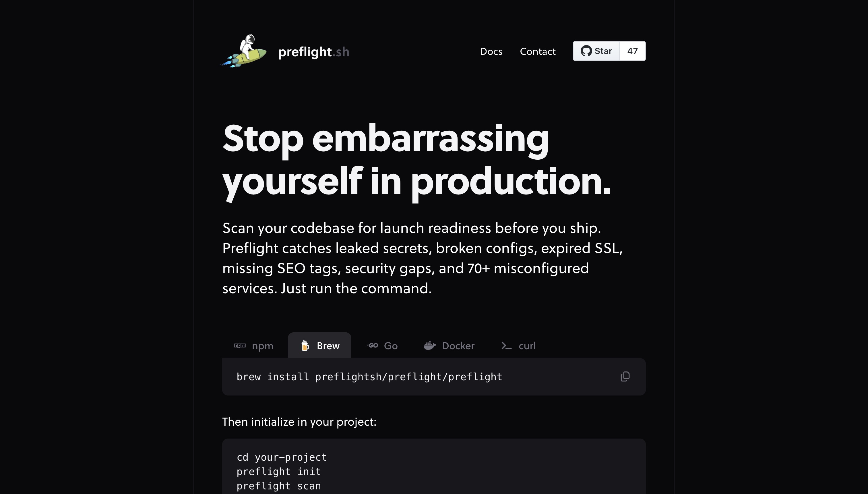Image resolution: width=868 pixels, height=494 pixels.
Task: Click the npm logo icon
Action: tap(240, 346)
